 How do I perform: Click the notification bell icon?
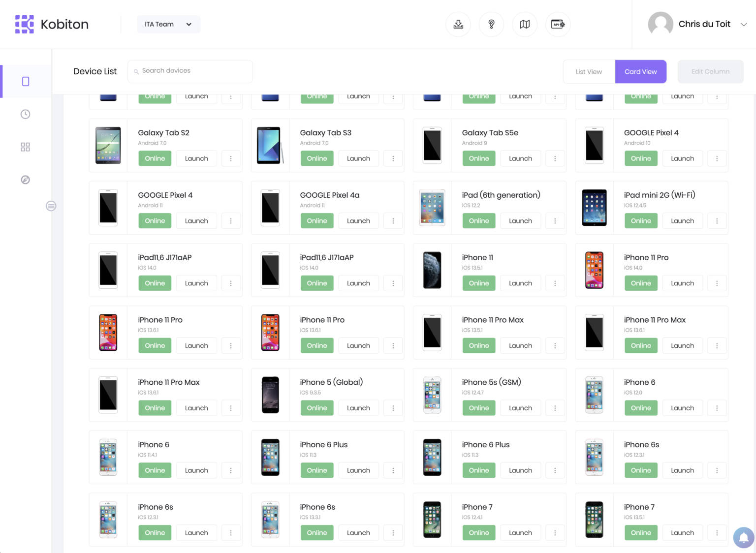tap(744, 537)
